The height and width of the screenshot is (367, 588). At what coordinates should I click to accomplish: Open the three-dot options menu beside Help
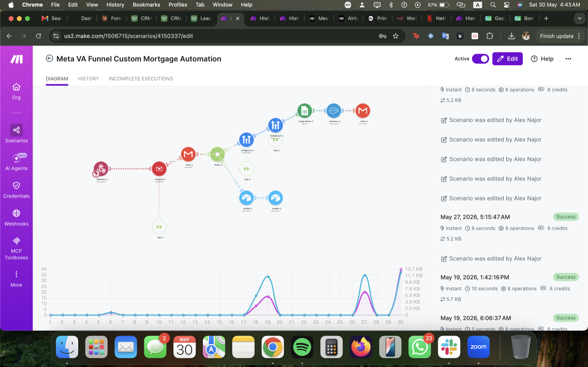568,59
